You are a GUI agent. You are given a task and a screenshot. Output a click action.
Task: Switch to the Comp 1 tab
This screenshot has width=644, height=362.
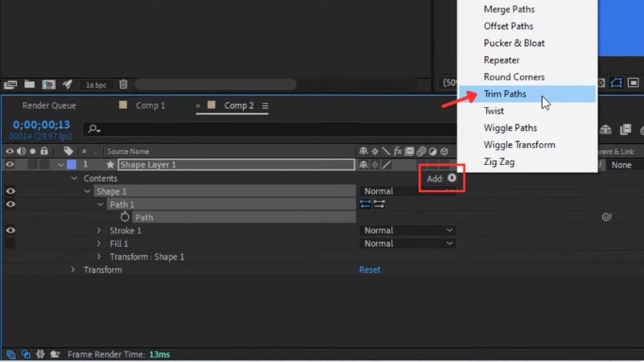tap(151, 105)
